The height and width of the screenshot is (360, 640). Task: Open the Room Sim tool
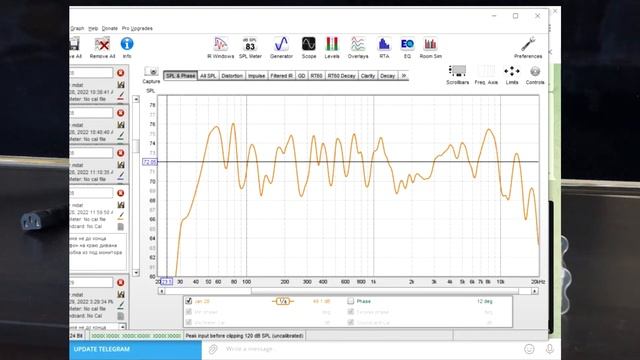pyautogui.click(x=430, y=47)
